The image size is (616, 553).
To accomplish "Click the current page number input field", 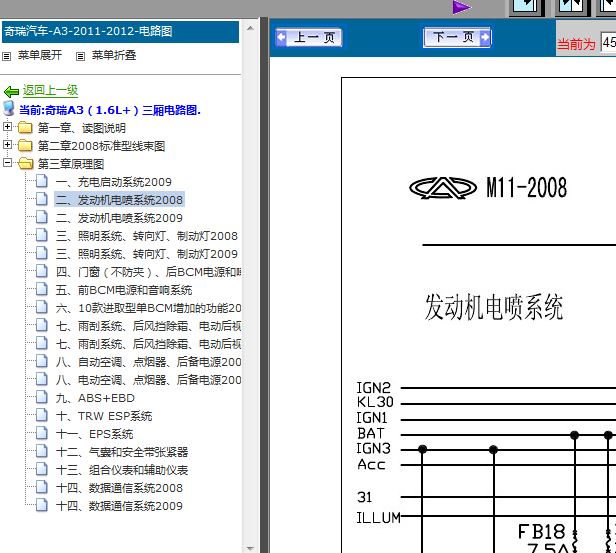I will (609, 42).
